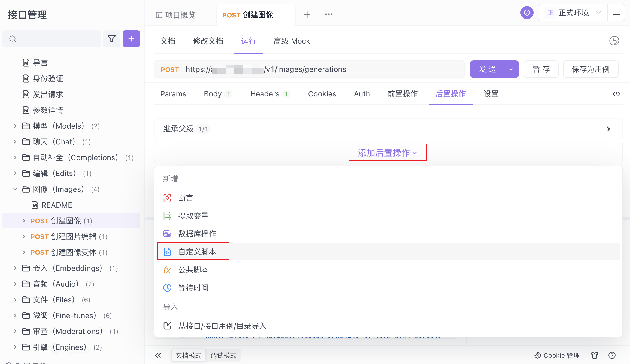Click the search magnifier in the sidebar
This screenshot has height=364, width=630.
click(x=13, y=39)
